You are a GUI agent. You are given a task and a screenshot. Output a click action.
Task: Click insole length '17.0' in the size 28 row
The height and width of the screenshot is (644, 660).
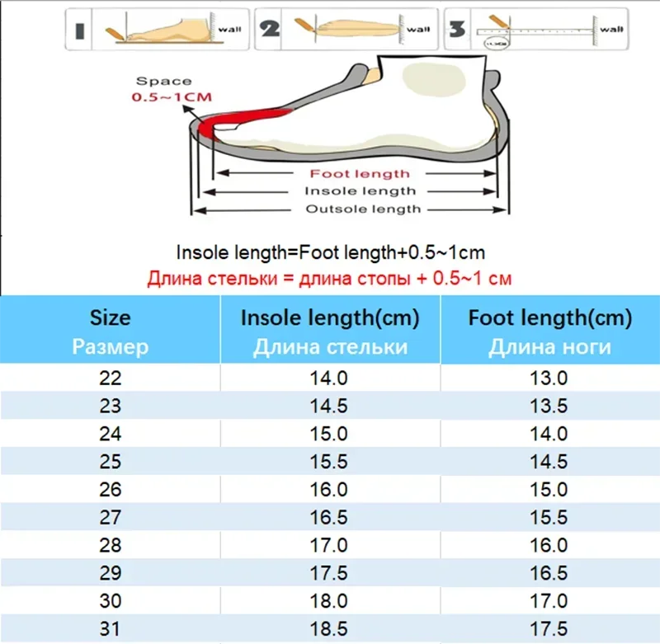click(328, 545)
